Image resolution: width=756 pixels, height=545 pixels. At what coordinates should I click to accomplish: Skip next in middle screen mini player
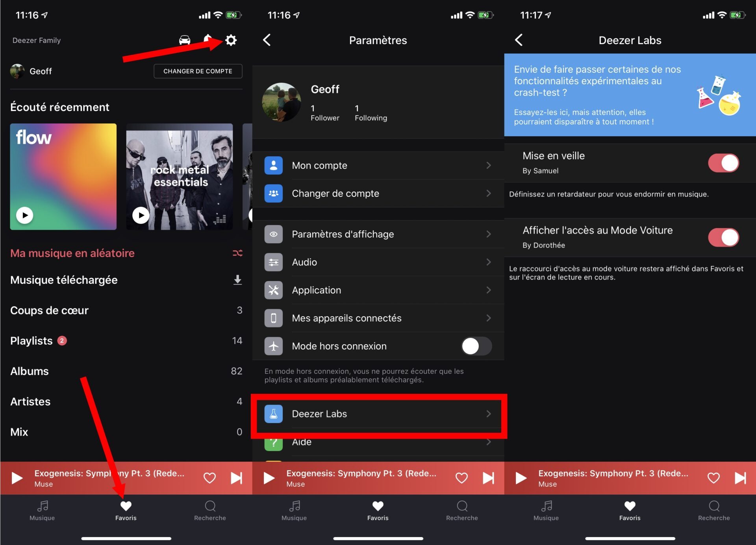[x=488, y=478]
